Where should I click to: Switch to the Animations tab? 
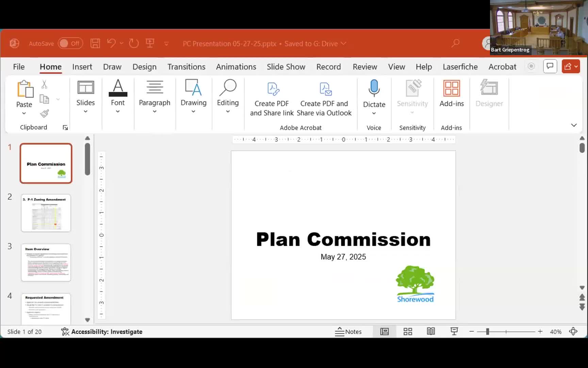coord(236,67)
